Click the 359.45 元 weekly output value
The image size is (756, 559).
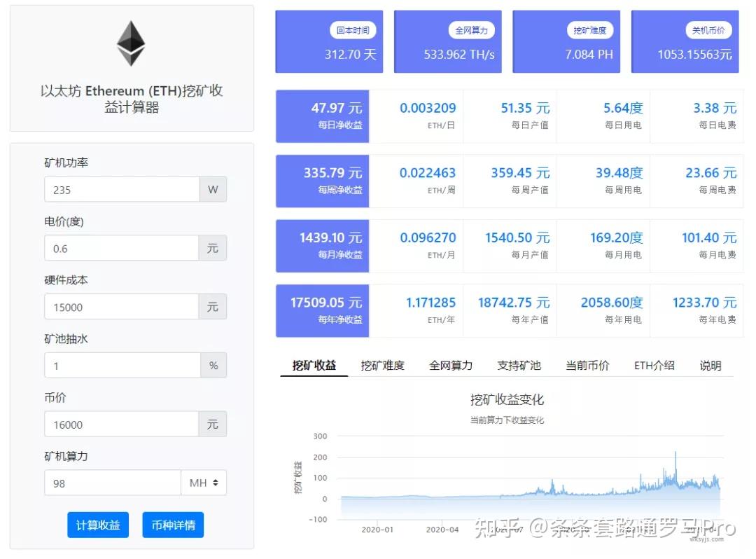click(x=520, y=172)
